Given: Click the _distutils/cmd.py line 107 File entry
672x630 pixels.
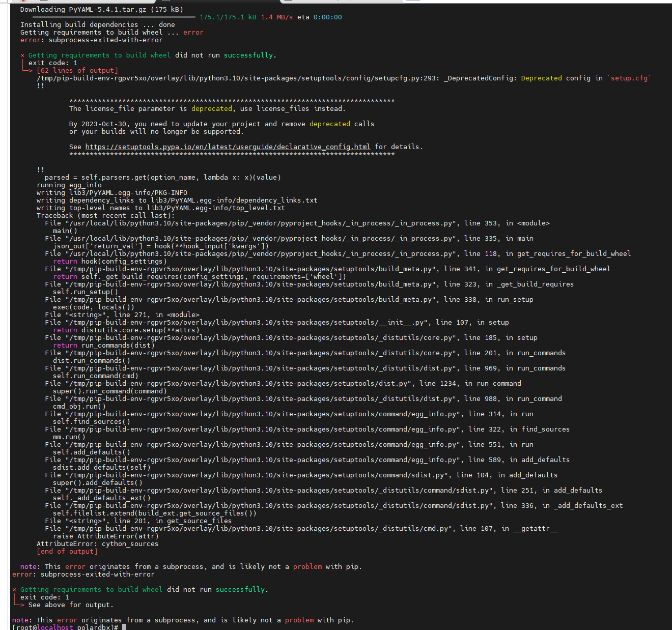Looking at the screenshot, I should pyautogui.click(x=301, y=529).
